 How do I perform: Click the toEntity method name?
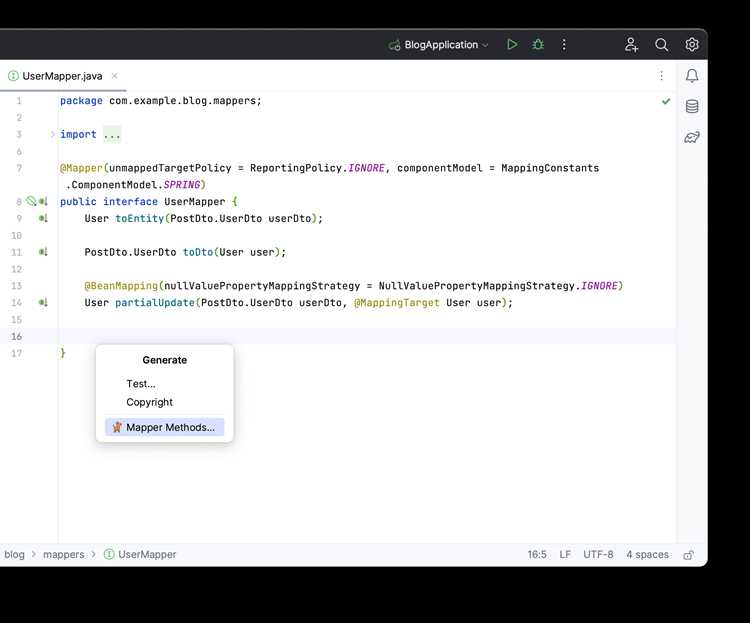140,218
